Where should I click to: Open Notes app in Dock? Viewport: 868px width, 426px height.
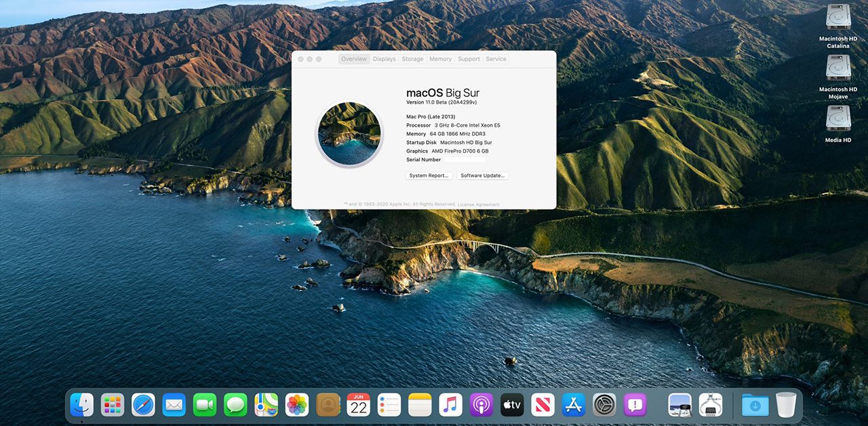pos(420,405)
